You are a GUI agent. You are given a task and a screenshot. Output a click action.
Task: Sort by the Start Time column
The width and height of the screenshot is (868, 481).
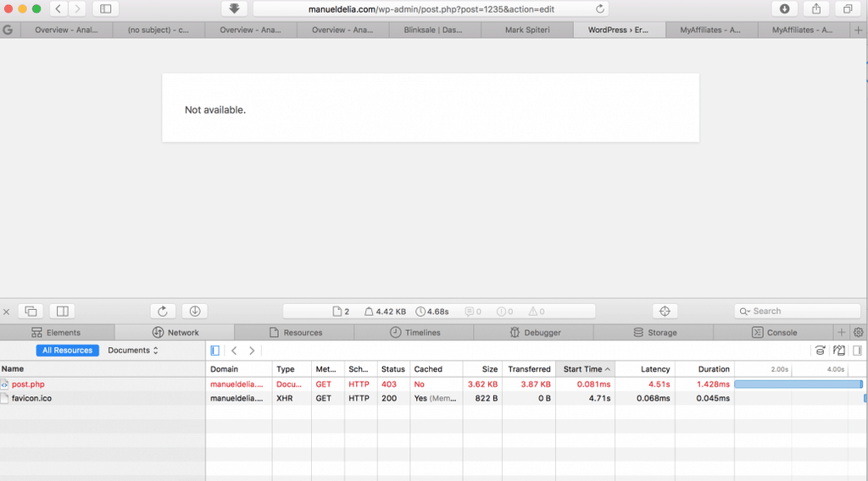[x=586, y=369]
